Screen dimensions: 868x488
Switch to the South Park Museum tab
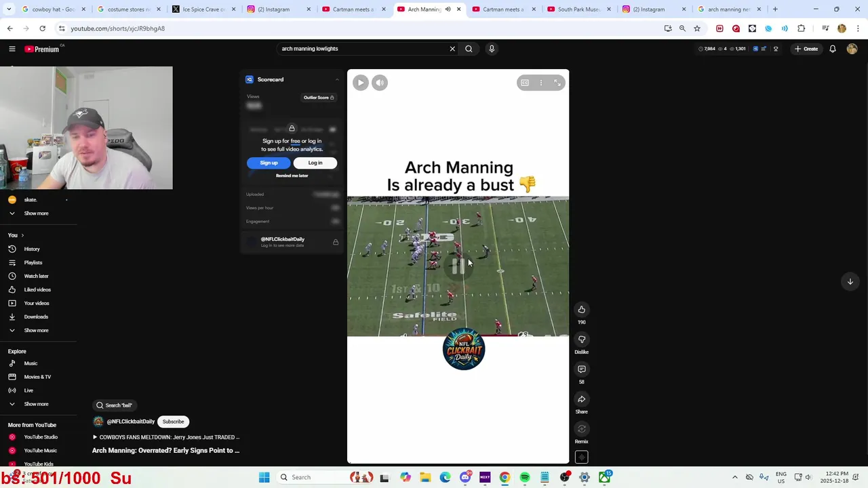tap(578, 9)
